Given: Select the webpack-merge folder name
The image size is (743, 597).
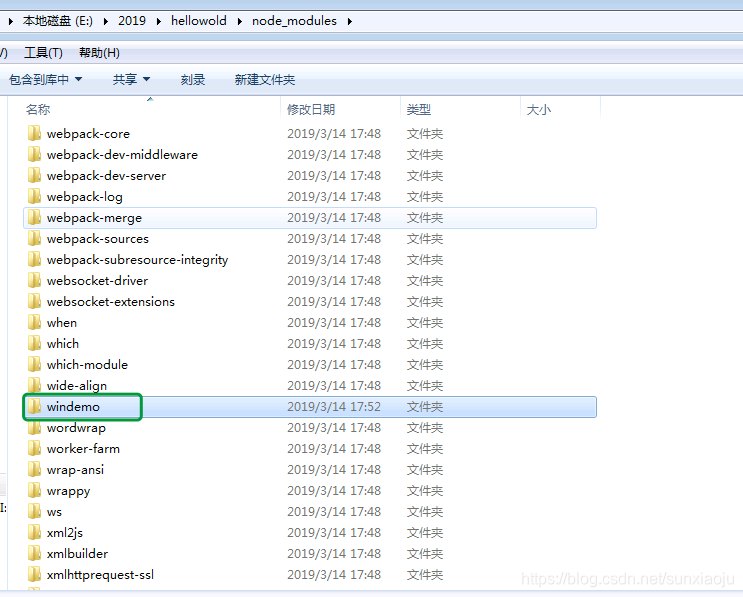Looking at the screenshot, I should (x=94, y=218).
